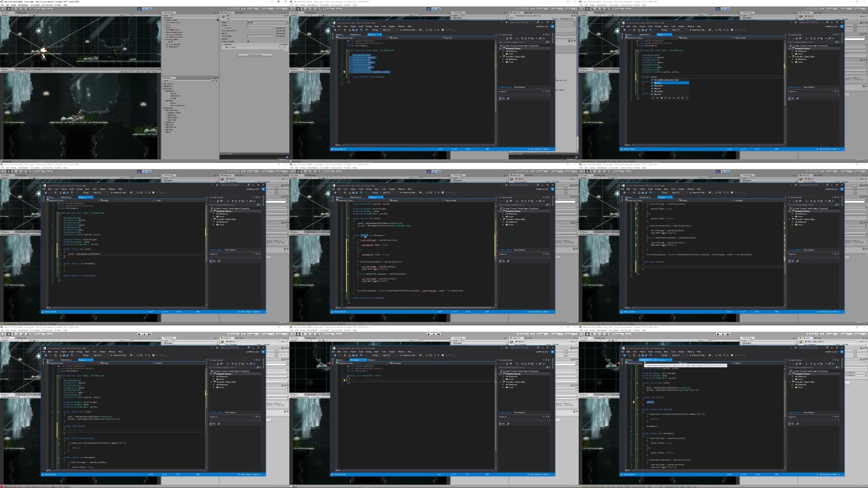Open the Gizmos dropdown in Game view

pos(155,71)
